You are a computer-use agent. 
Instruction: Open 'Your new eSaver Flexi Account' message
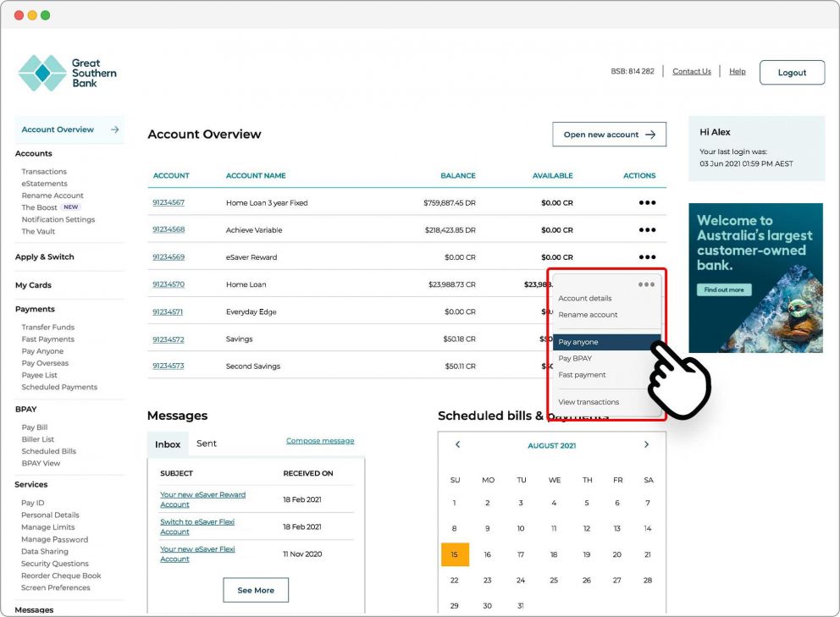[197, 554]
